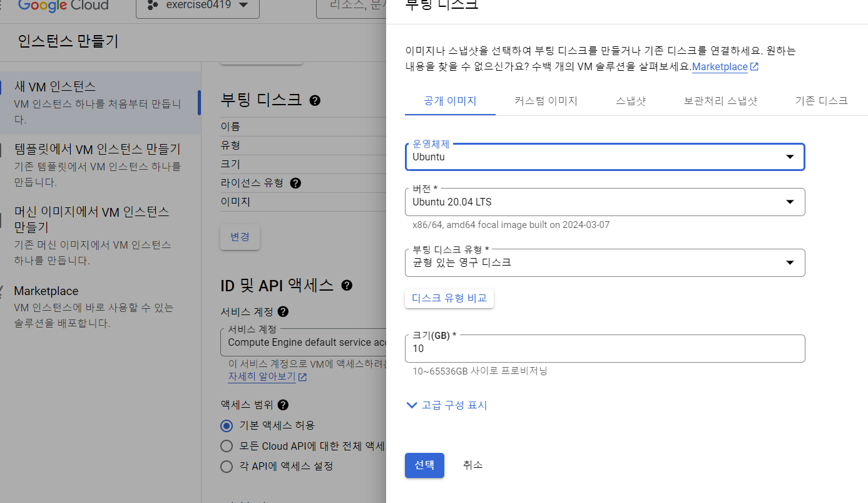Open the 부팅 디스크 help tooltip
868x503 pixels.
[x=315, y=100]
